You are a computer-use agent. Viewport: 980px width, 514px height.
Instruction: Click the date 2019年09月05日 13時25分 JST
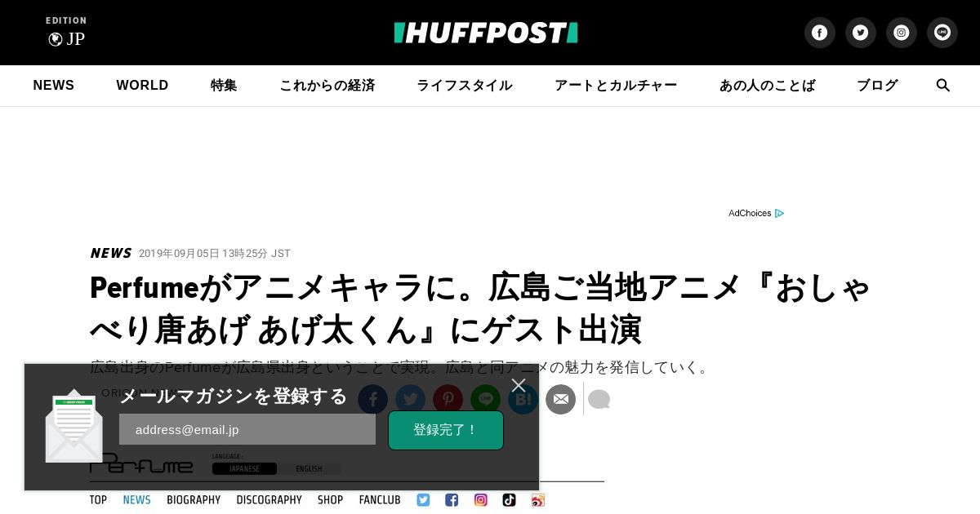(x=215, y=254)
